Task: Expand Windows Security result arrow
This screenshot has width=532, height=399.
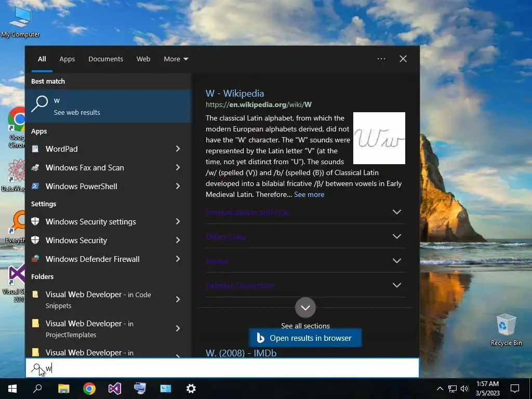Action: click(178, 240)
